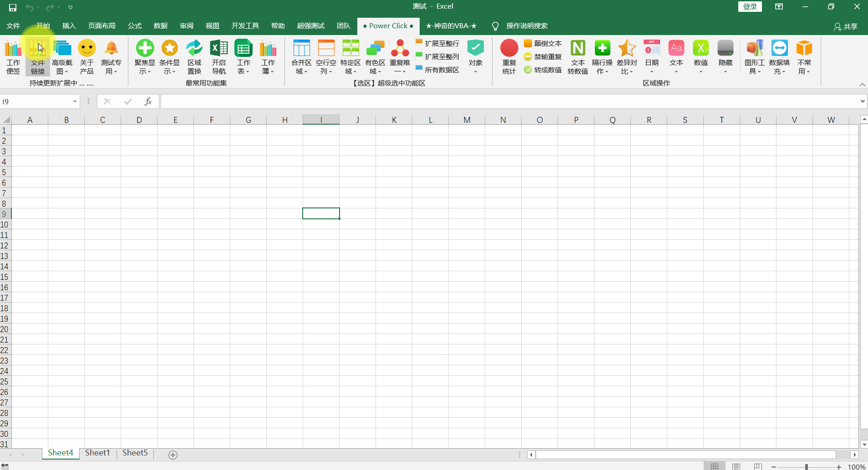Save the workbook via title bar icon
The image size is (868, 470).
(13, 7)
